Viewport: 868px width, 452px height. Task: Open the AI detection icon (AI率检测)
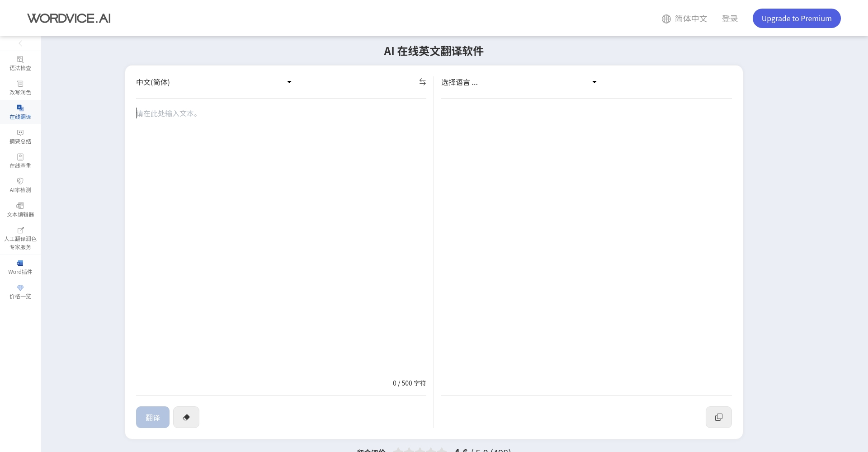(x=20, y=181)
